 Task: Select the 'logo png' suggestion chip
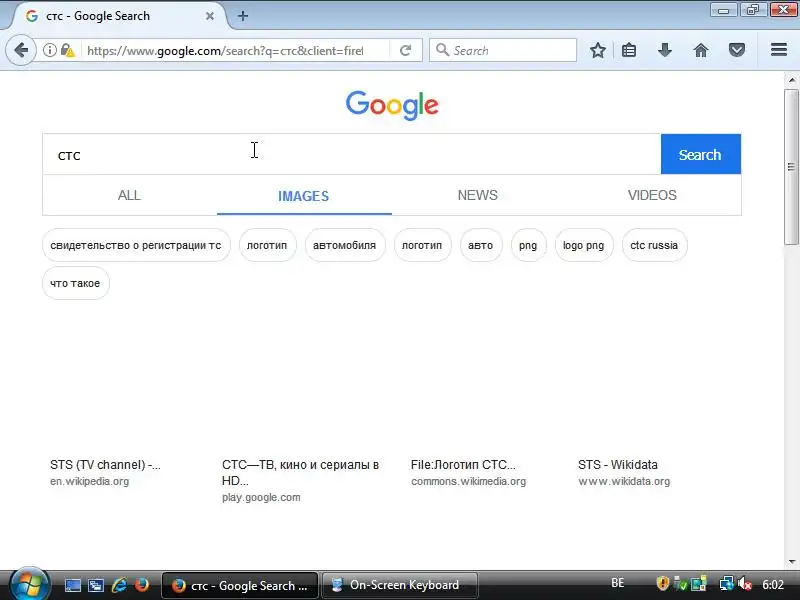584,245
